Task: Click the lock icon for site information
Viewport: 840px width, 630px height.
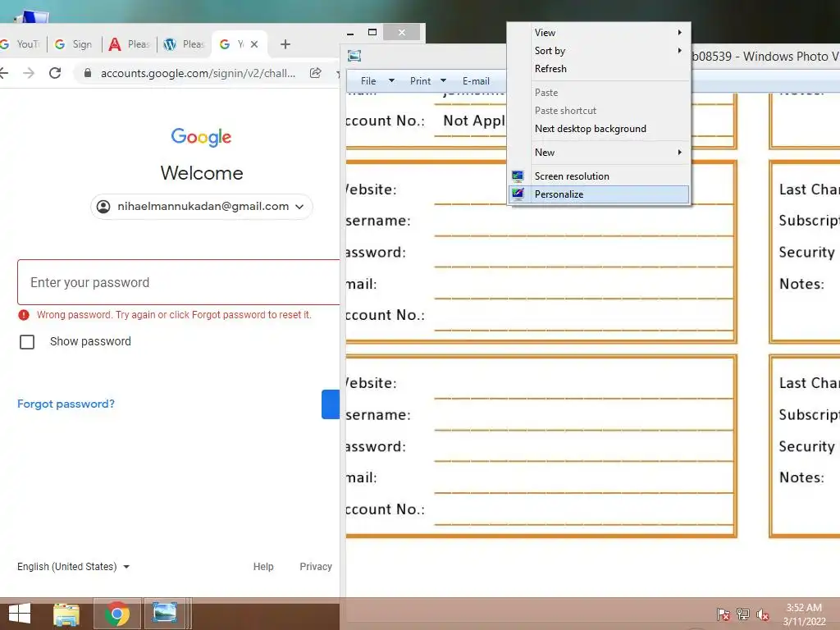Action: [88, 73]
